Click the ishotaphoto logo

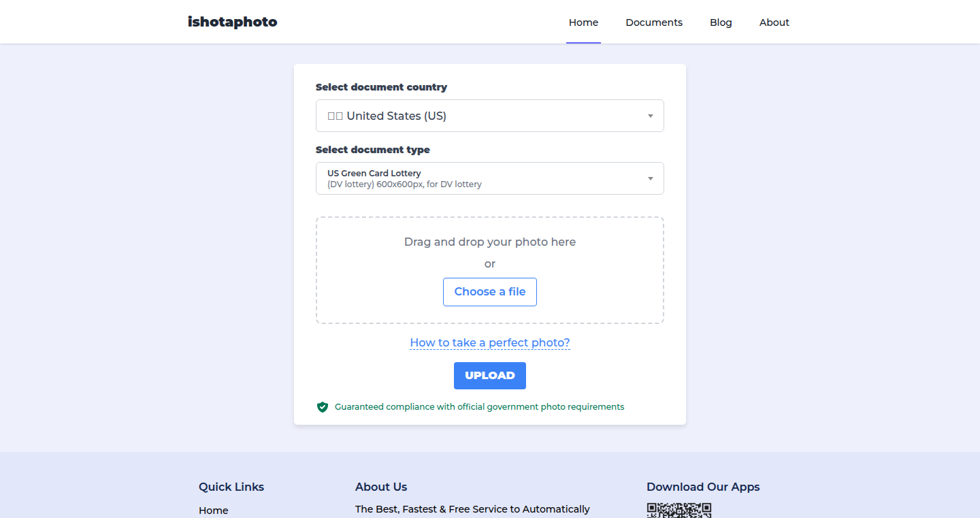[x=233, y=22]
